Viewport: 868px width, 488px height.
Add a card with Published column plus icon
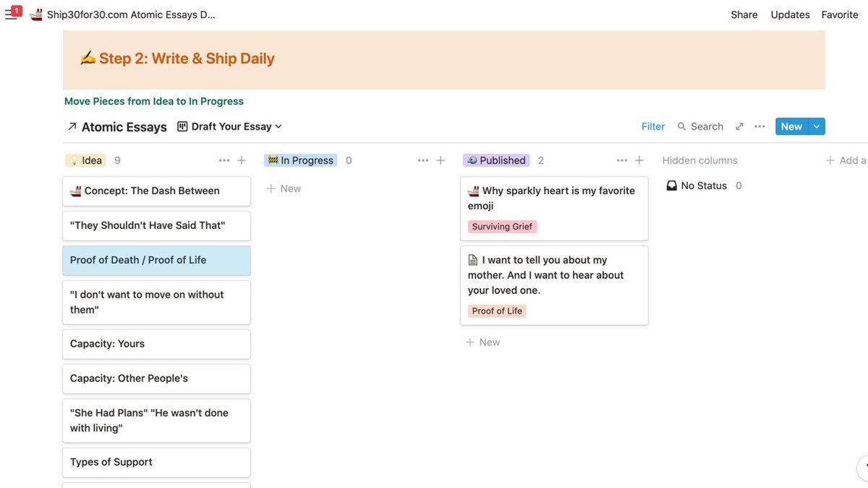point(639,161)
